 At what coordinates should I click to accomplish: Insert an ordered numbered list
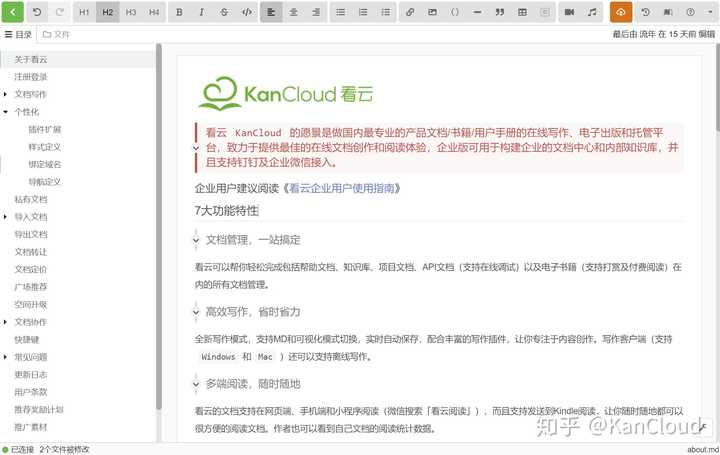tap(363, 12)
